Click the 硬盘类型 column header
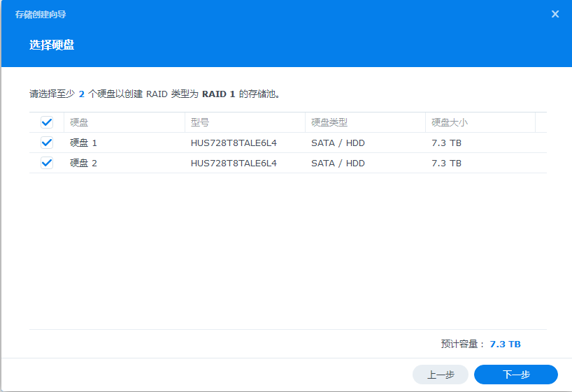Screen dimensions: 572x392 click(329, 122)
